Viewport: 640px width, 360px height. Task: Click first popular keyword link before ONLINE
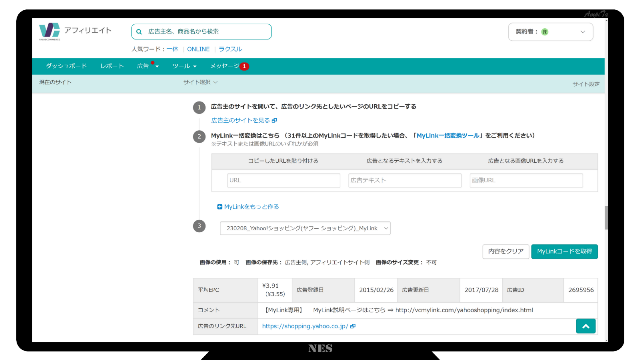[172, 49]
